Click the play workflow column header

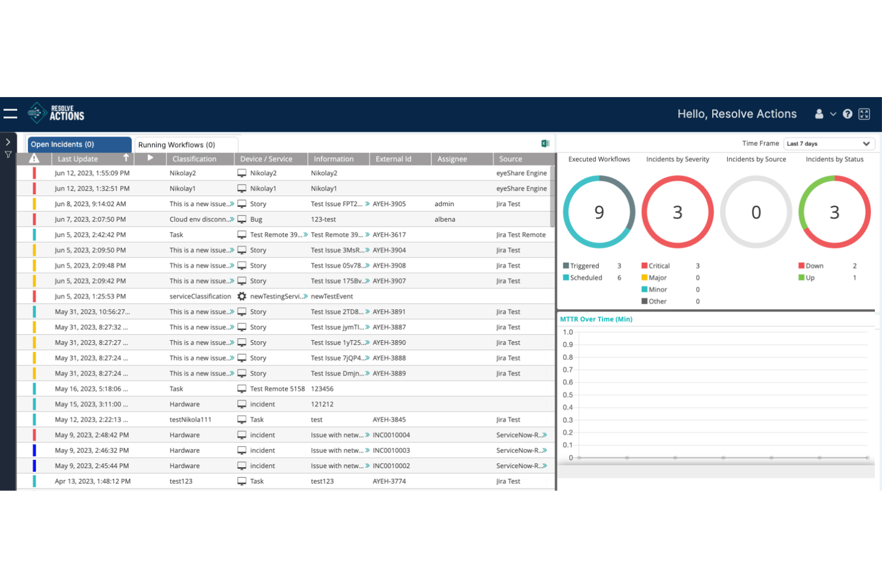coord(150,158)
